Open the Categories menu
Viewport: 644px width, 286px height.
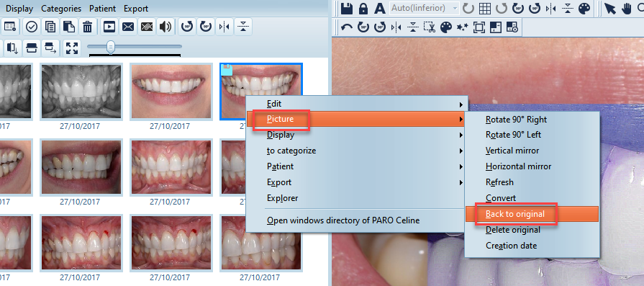pos(61,8)
